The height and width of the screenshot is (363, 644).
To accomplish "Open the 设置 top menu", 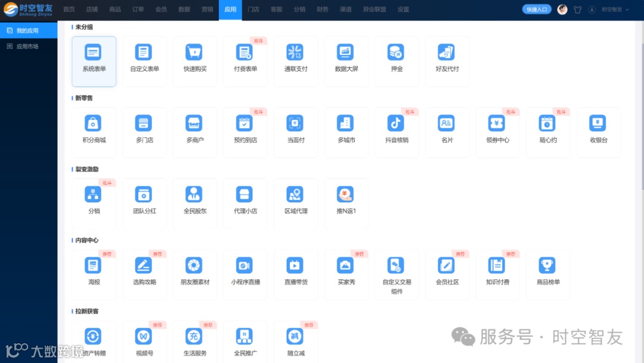I will pos(403,10).
